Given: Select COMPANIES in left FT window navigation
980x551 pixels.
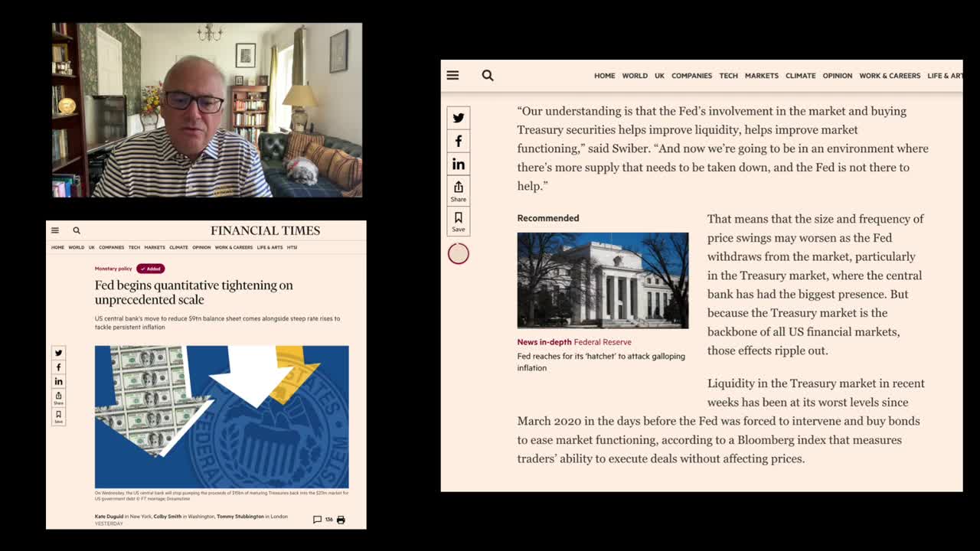Looking at the screenshot, I should coord(112,247).
